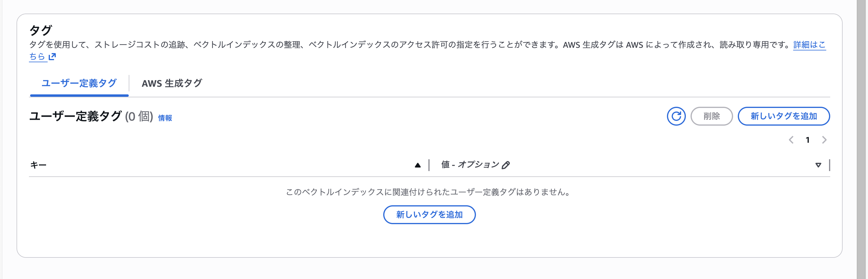Go to next page with right chevron

point(824,140)
